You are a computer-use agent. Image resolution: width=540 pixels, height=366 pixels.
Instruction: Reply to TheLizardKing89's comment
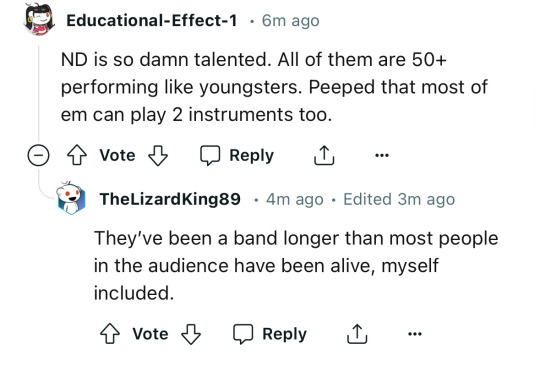[270, 334]
